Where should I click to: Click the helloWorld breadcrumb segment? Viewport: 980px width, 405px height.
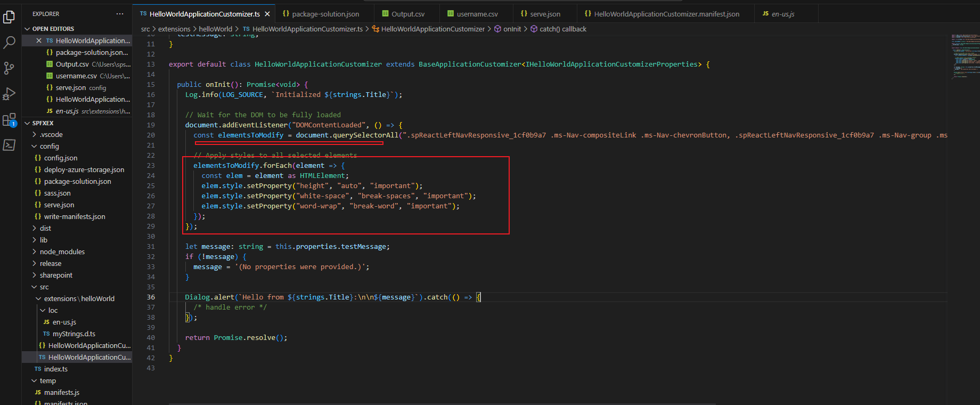pos(216,29)
